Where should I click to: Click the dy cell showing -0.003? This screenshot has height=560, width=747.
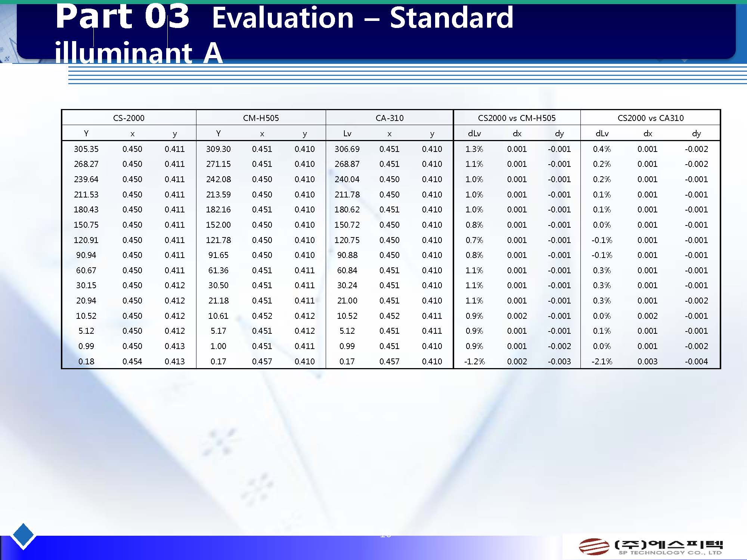(x=560, y=361)
